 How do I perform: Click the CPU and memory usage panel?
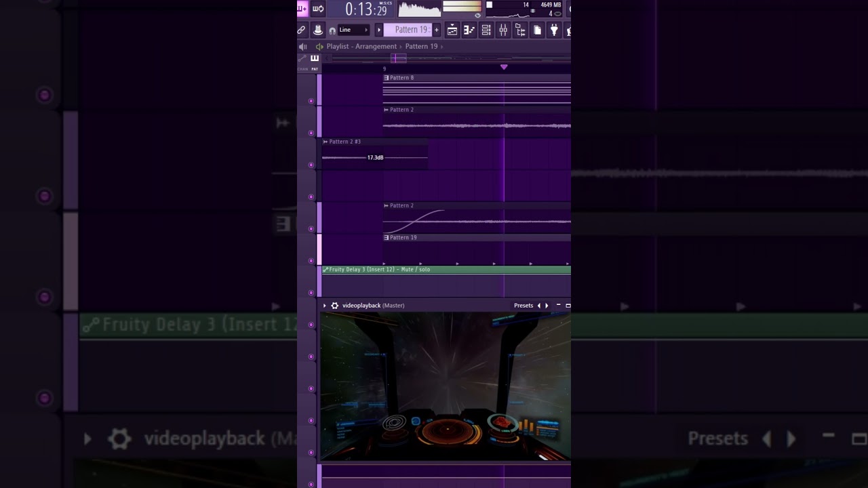tap(524, 9)
